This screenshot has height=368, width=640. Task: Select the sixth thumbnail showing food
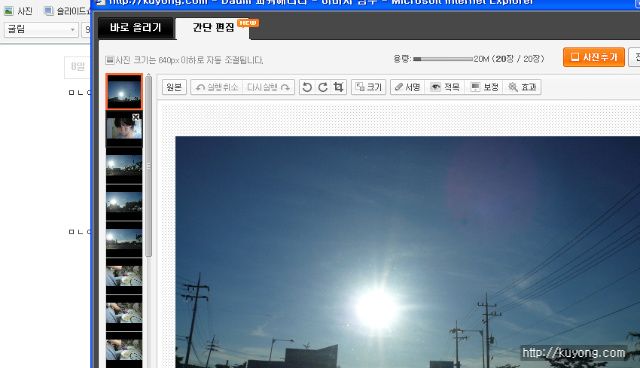click(124, 276)
